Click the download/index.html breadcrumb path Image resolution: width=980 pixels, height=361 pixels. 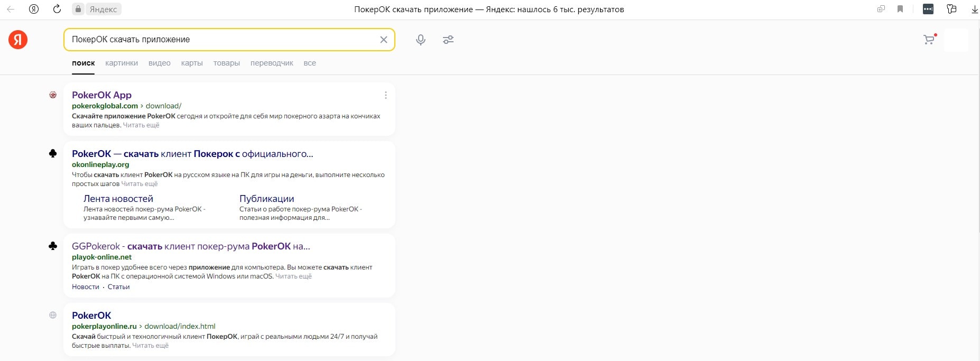coord(180,326)
